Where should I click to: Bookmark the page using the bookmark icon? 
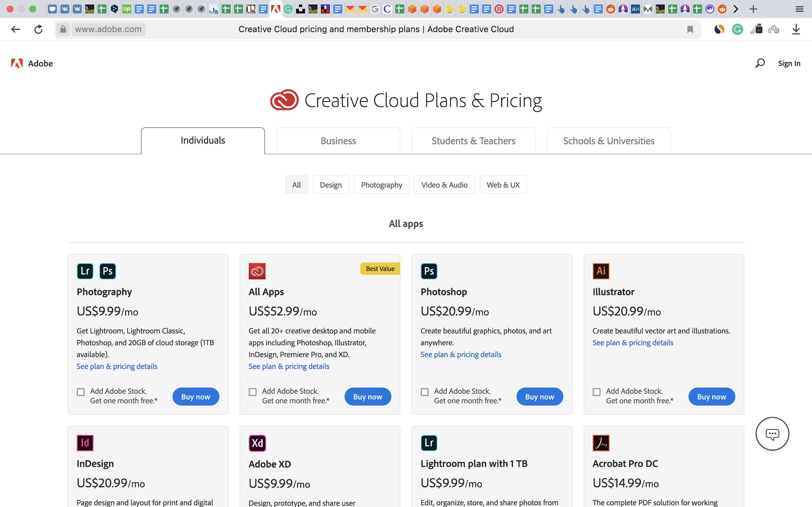click(x=690, y=30)
